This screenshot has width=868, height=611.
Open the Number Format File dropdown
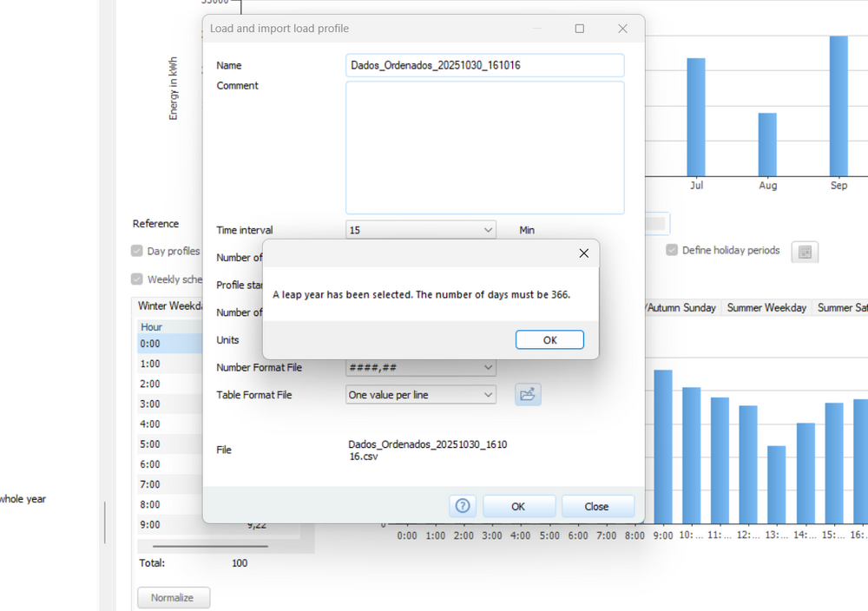[487, 368]
